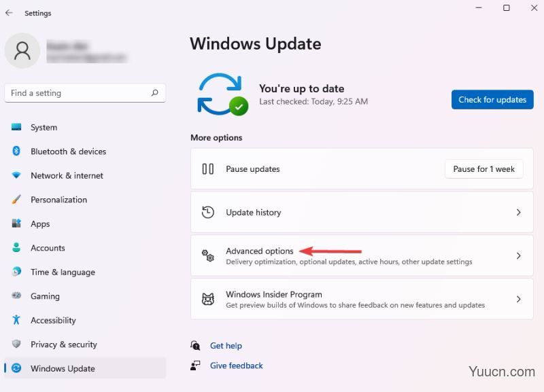
Task: Click the Last checked time text
Action: pyautogui.click(x=313, y=101)
